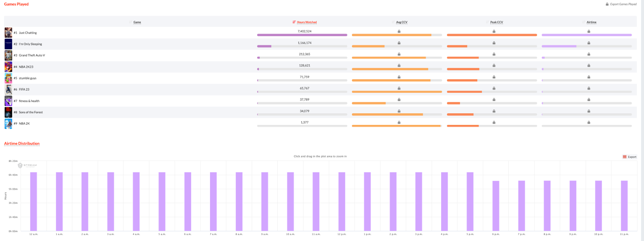Click the 1,166,174 hours watched value

[x=305, y=43]
